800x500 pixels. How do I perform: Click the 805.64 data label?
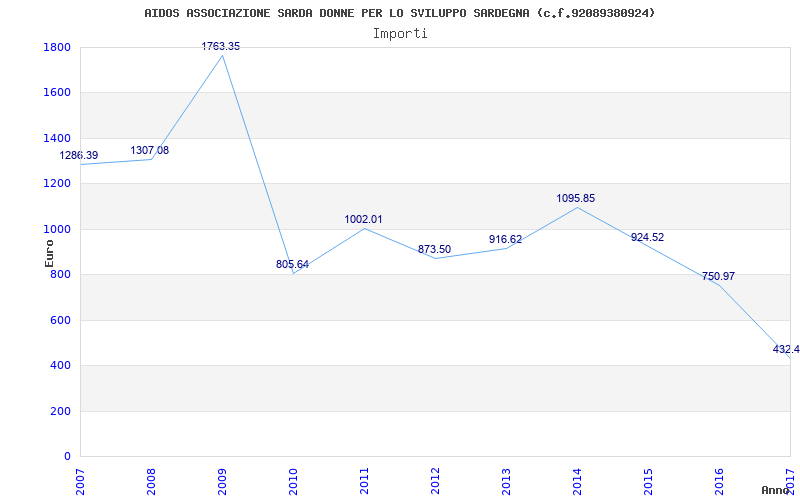click(292, 264)
